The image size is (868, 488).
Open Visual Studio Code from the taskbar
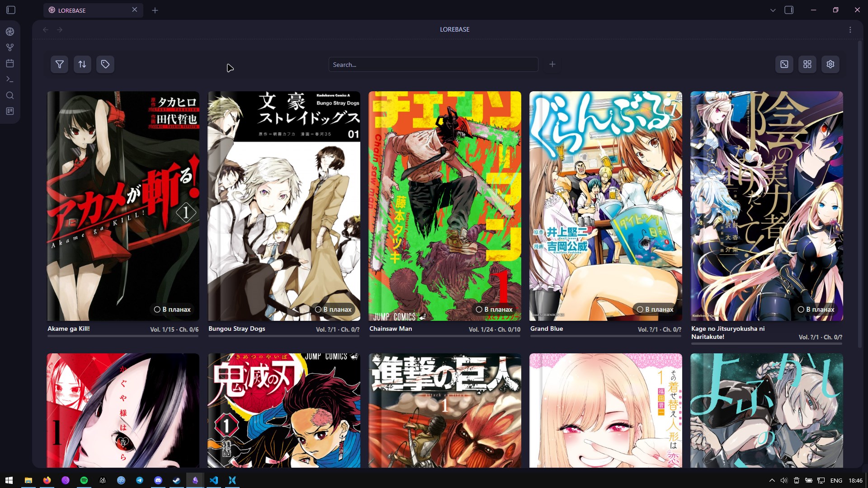coord(214,480)
